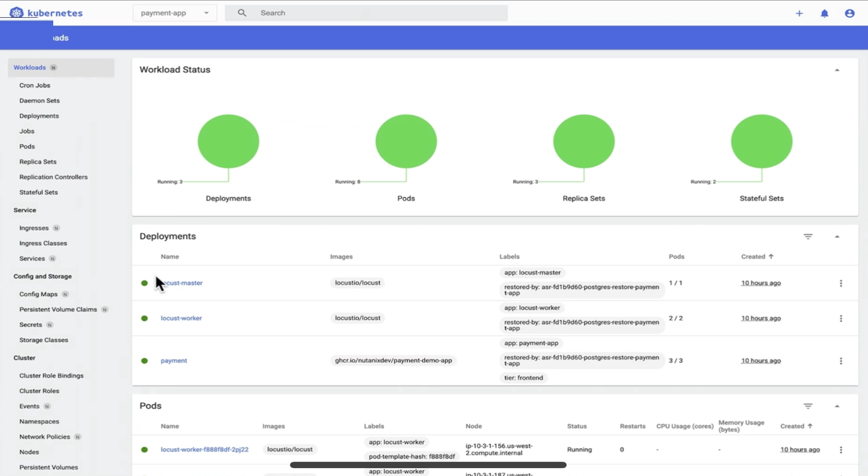Open Storage Classes in the sidebar
This screenshot has width=868, height=476.
[x=44, y=340]
